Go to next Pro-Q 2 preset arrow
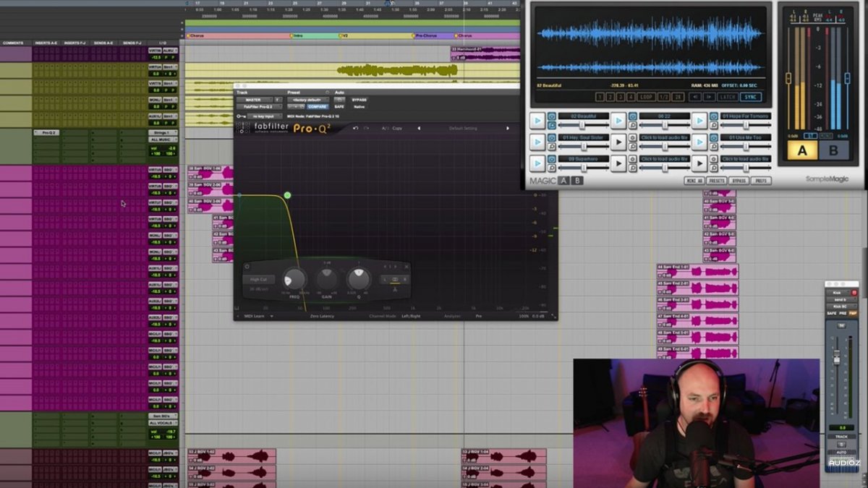This screenshot has height=488, width=868. [508, 128]
